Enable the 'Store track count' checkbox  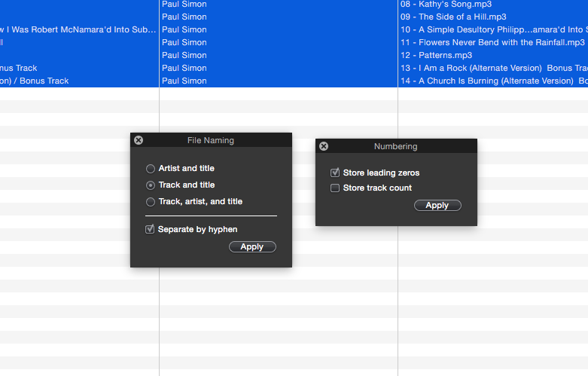(x=336, y=188)
